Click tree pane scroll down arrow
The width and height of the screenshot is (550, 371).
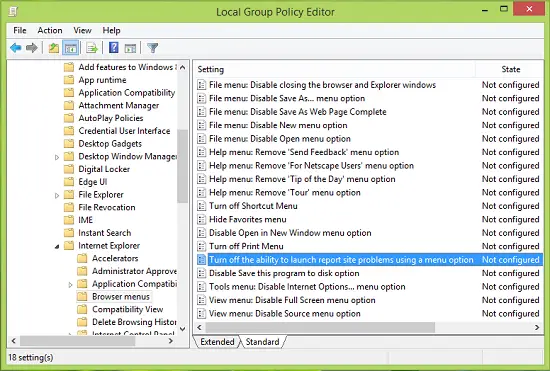[182, 329]
